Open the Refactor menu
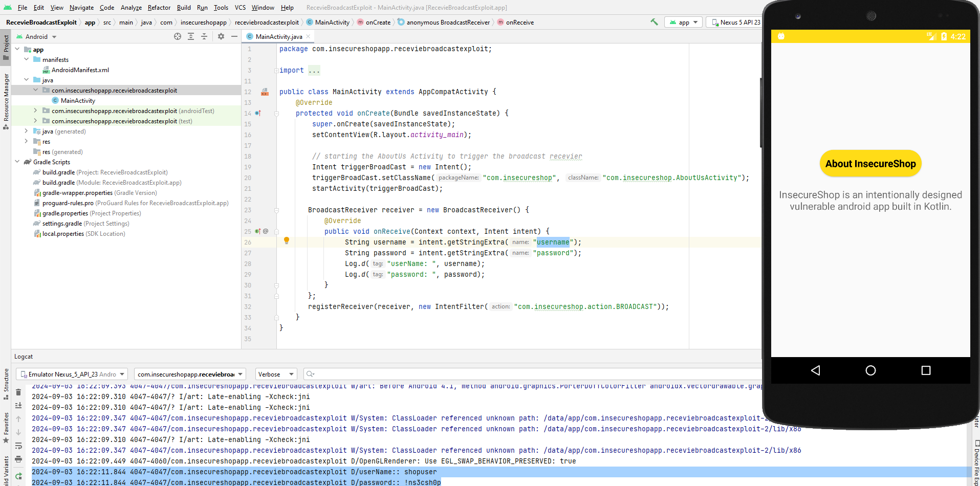 (x=159, y=7)
